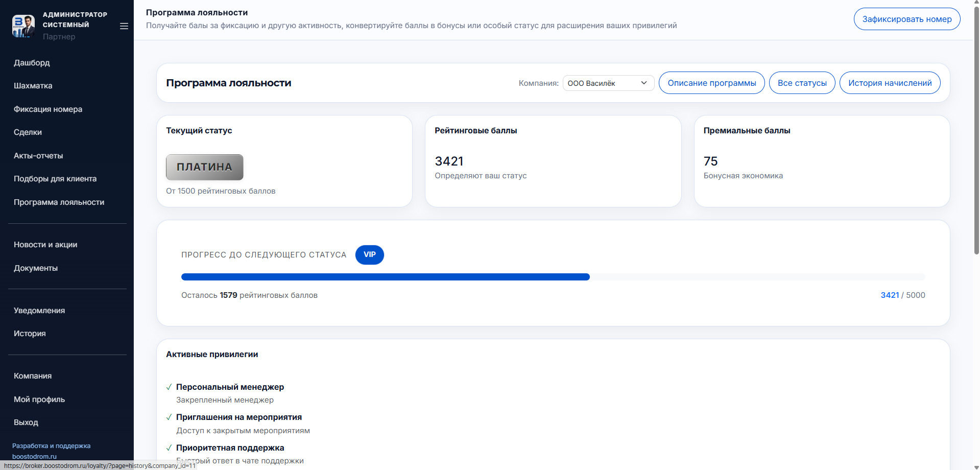This screenshot has width=980, height=470.
Task: Open Описание программы button
Action: (x=711, y=83)
